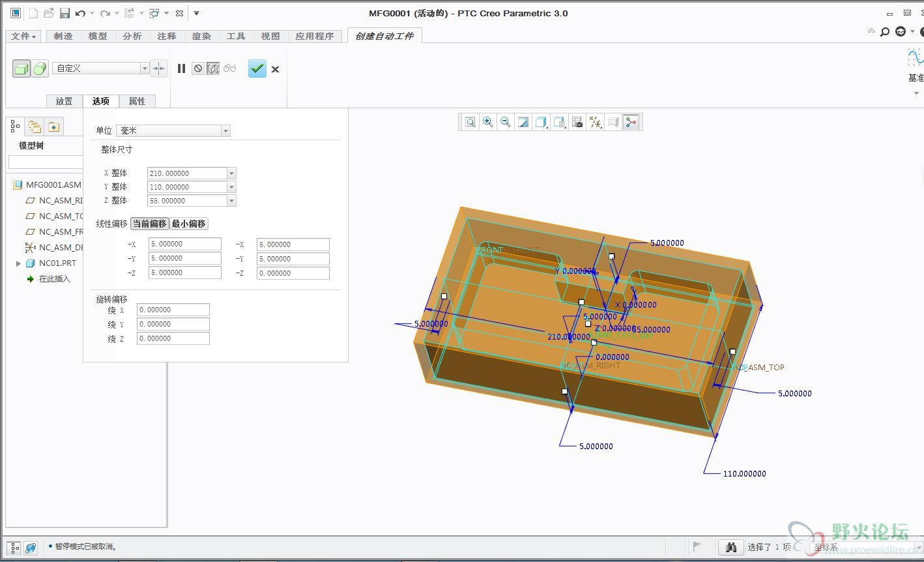Open the datum display filters icon

click(x=595, y=122)
